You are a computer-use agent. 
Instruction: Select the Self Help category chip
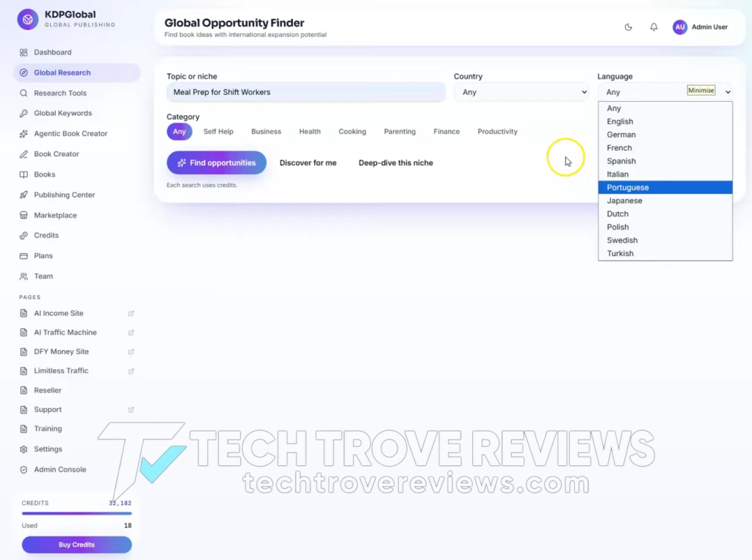[218, 131]
